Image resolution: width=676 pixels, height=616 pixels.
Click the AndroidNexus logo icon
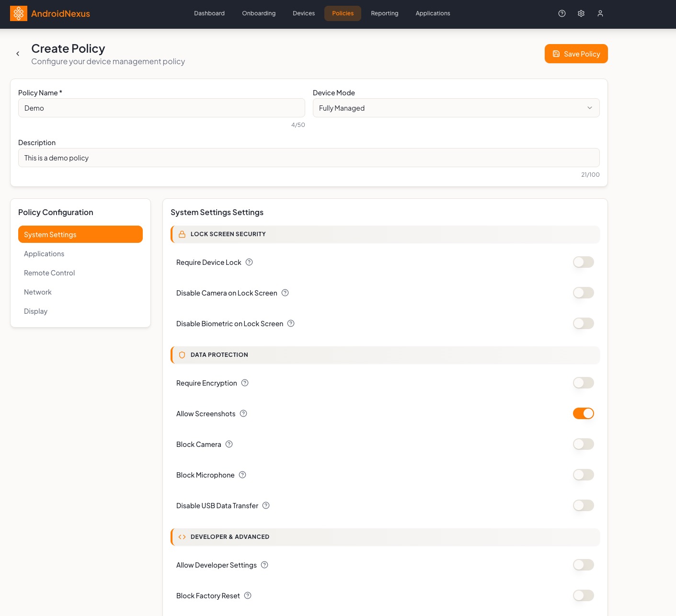(x=19, y=13)
